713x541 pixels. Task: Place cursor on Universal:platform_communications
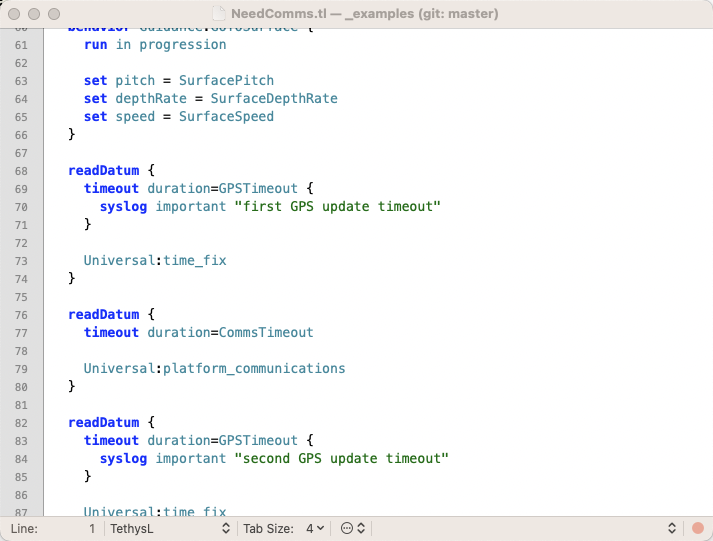(214, 368)
